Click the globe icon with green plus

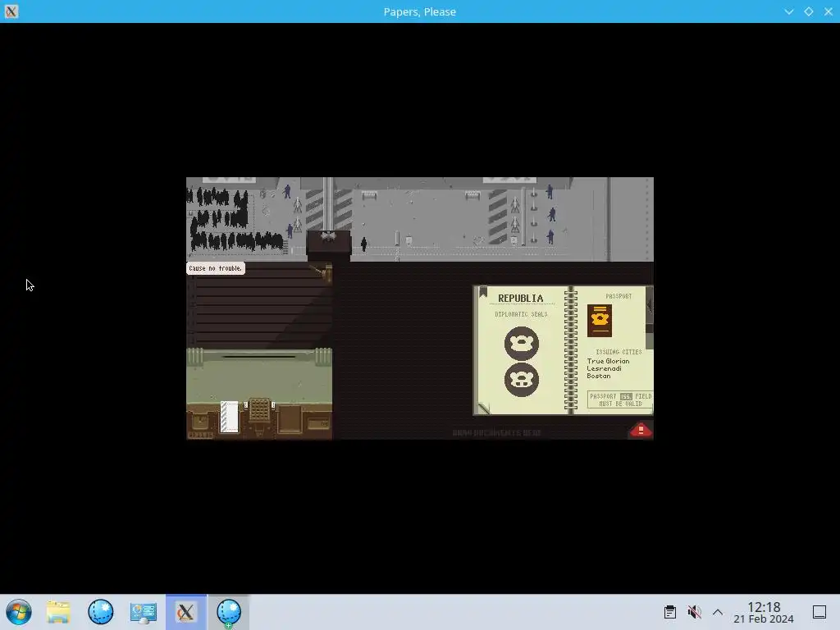pos(229,612)
